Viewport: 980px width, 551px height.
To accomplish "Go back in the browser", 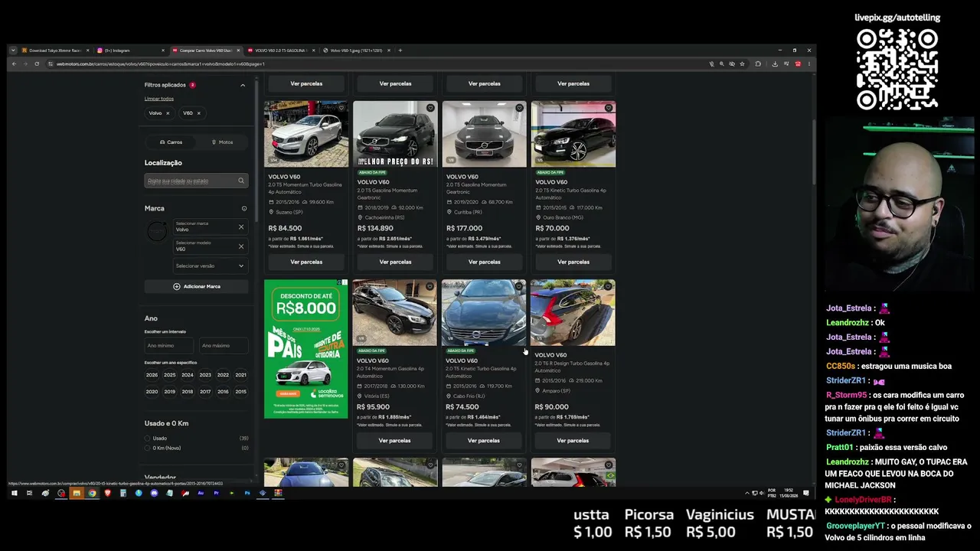I will (x=13, y=64).
